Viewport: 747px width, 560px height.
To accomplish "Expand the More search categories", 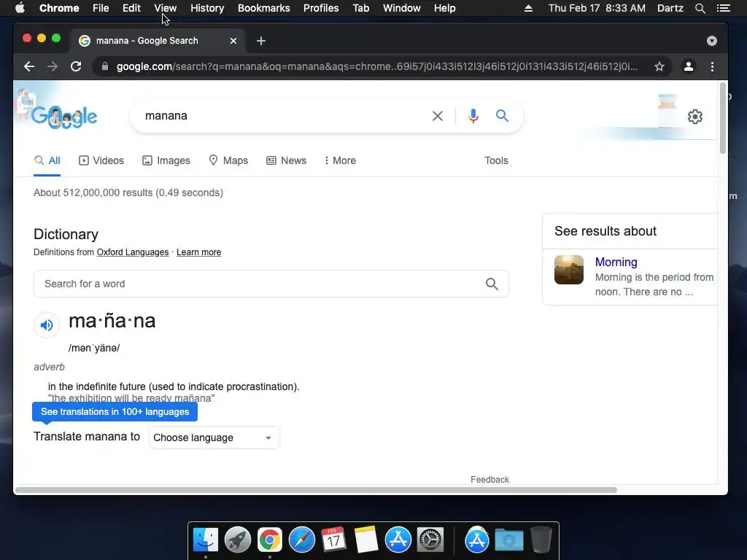I will [x=340, y=161].
